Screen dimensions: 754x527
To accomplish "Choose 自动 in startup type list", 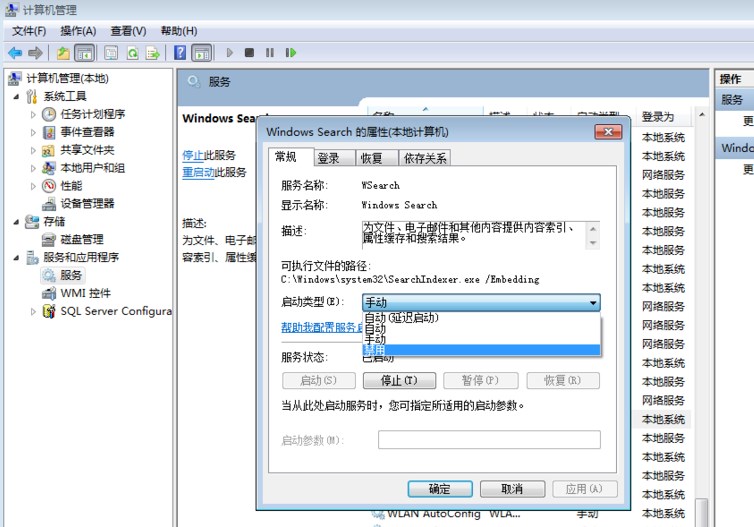I will [x=481, y=328].
